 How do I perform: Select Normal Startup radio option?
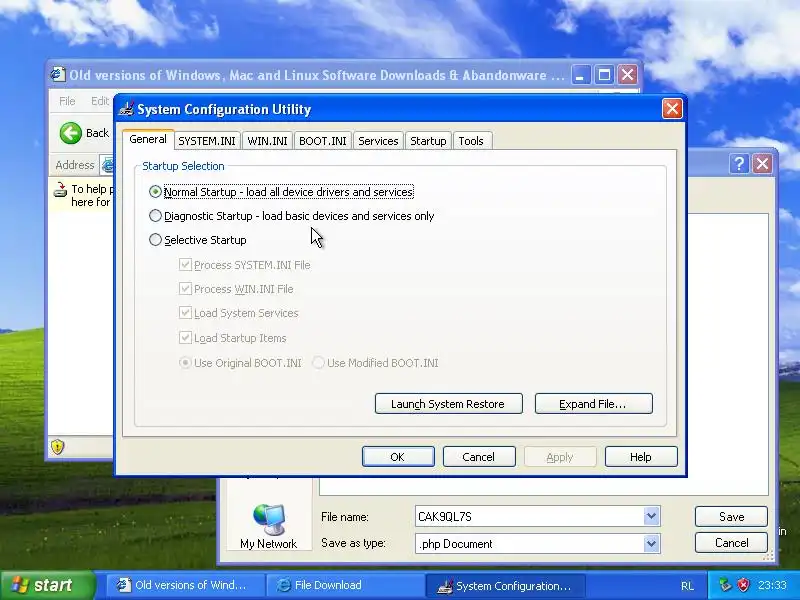point(155,192)
